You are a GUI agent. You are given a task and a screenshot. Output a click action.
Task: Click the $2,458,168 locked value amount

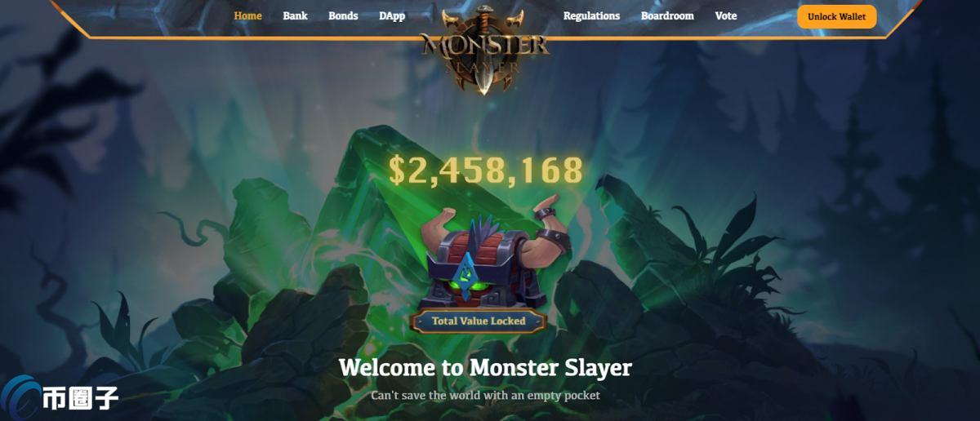point(486,170)
